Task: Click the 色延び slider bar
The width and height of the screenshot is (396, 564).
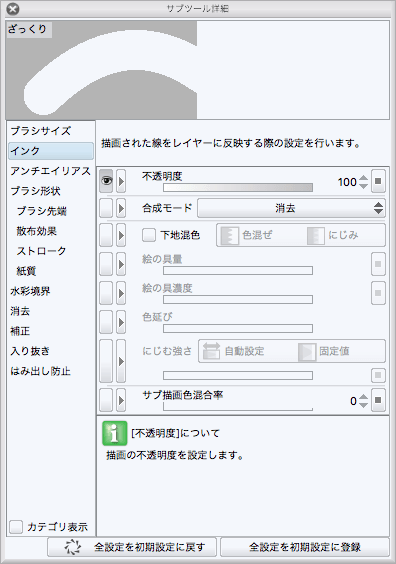Action: click(x=238, y=328)
